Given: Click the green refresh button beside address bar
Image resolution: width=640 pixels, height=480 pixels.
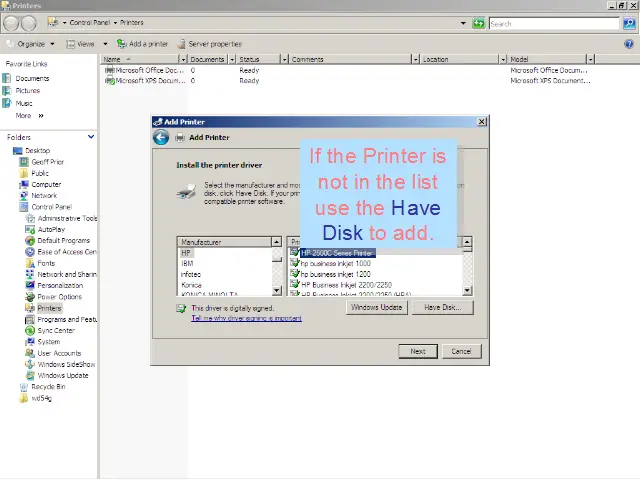Looking at the screenshot, I should pyautogui.click(x=478, y=23).
